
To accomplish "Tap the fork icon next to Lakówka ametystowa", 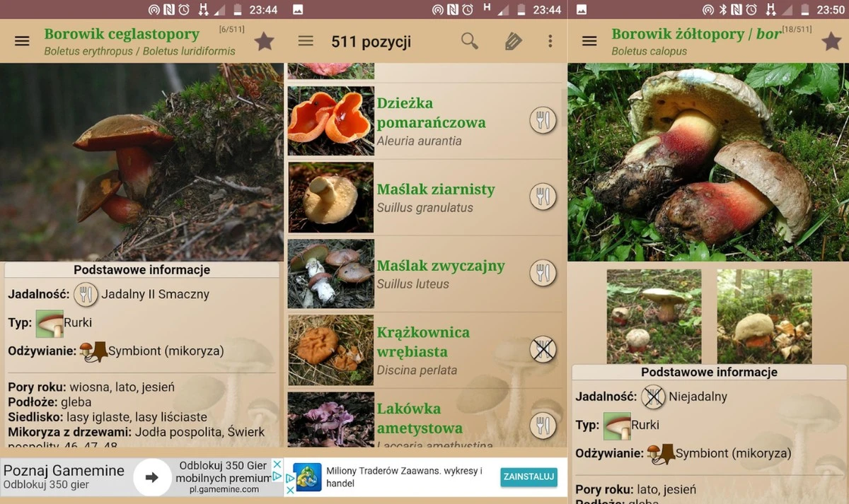I will click(543, 425).
